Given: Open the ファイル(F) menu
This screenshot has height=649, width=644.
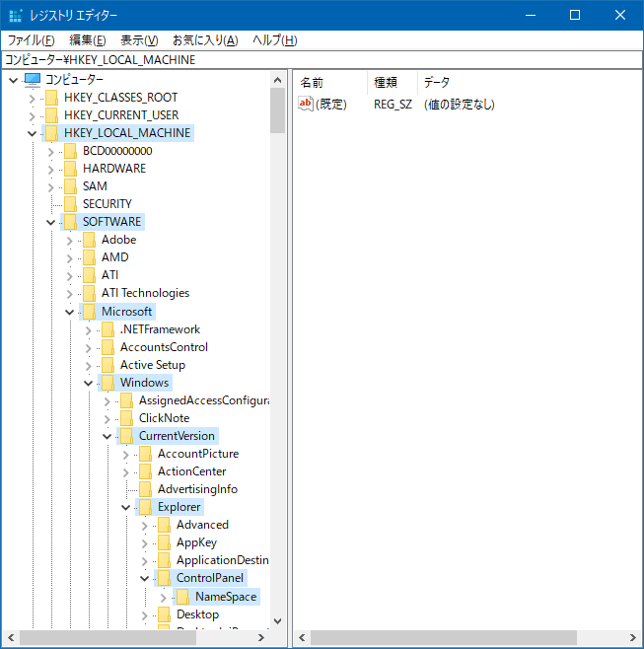Looking at the screenshot, I should [31, 40].
